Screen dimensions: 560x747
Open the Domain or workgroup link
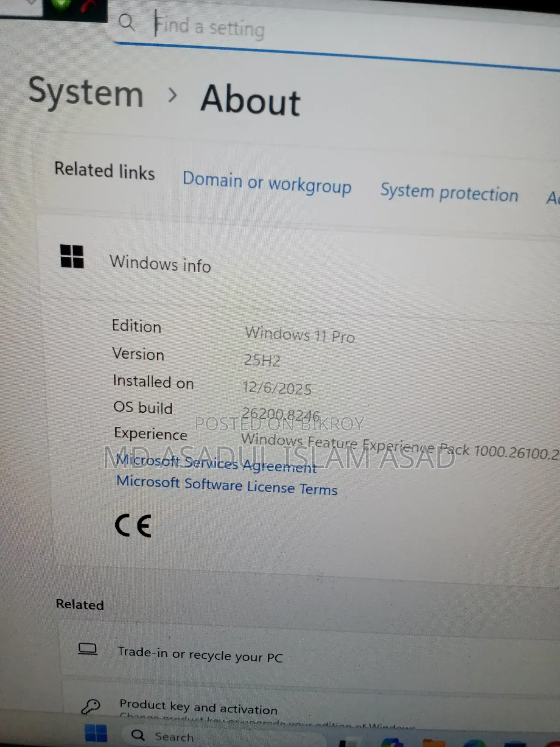pos(267,183)
